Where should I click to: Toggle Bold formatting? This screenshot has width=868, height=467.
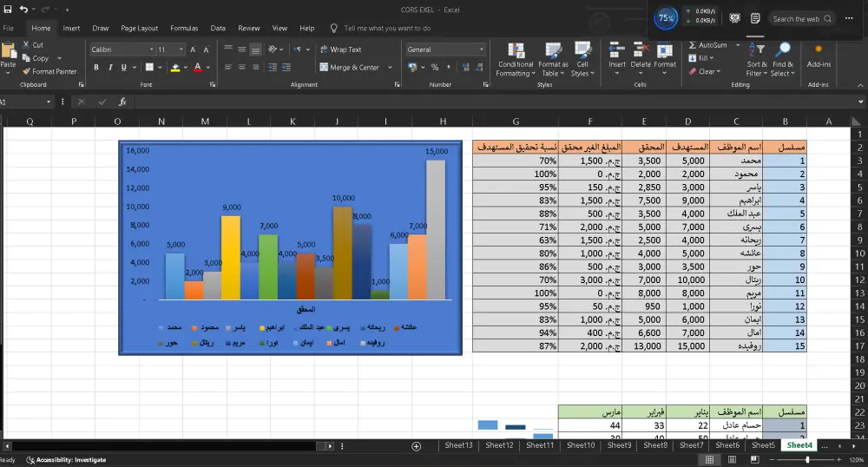click(x=96, y=68)
